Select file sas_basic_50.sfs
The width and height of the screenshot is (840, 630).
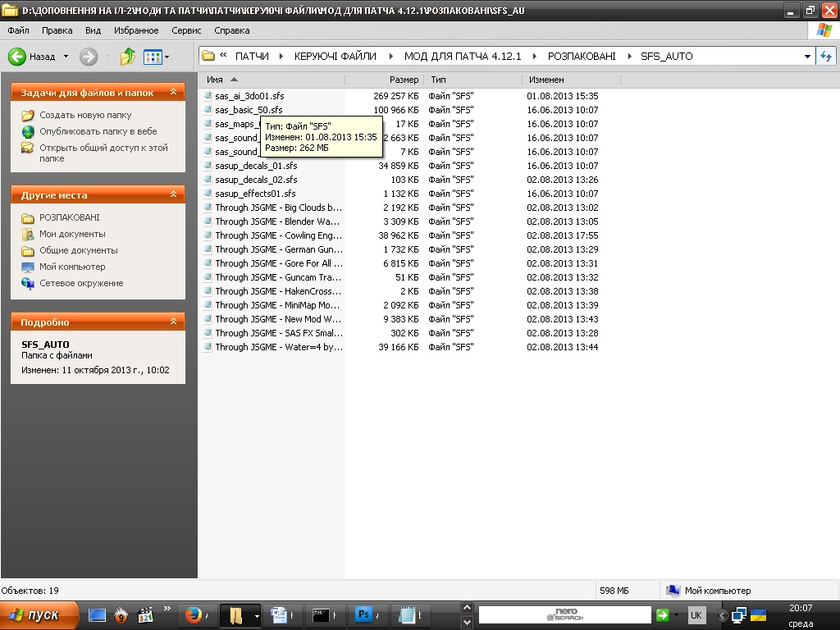tap(249, 110)
